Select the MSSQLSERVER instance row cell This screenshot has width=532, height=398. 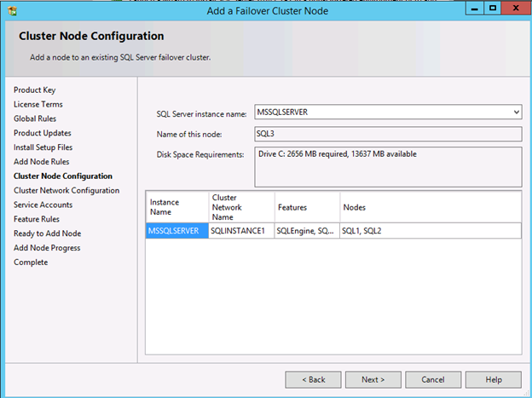[176, 231]
